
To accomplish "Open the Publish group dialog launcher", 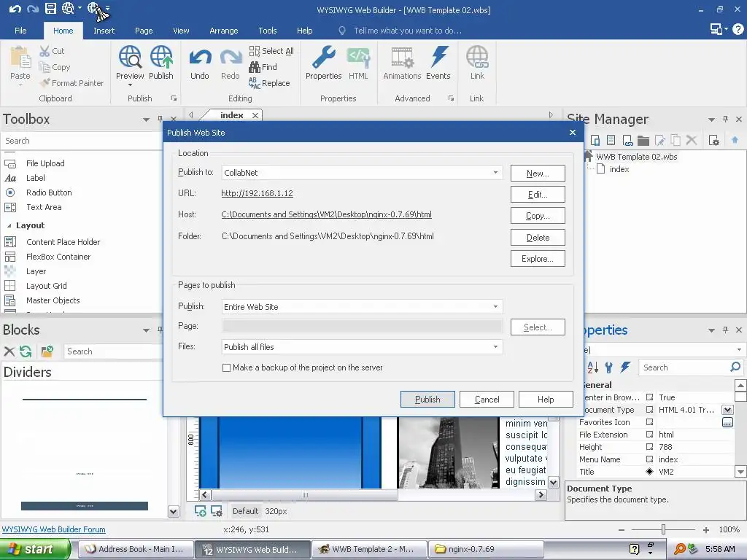I will point(174,98).
